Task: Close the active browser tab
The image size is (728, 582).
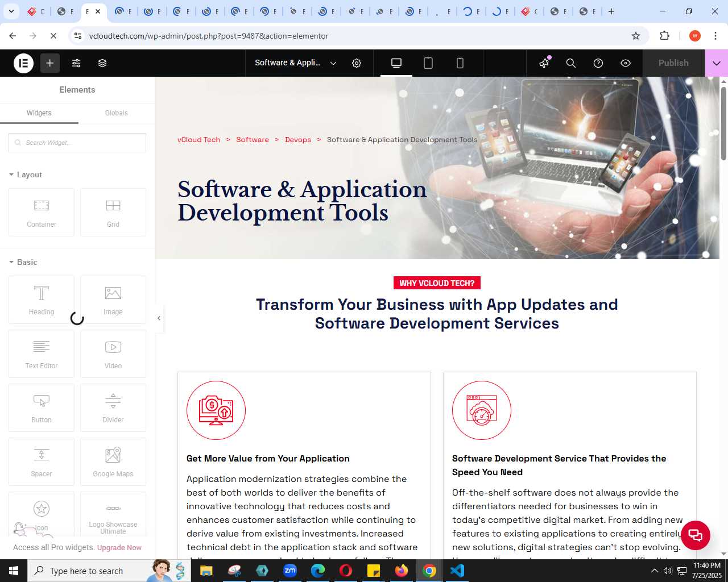Action: tap(98, 11)
